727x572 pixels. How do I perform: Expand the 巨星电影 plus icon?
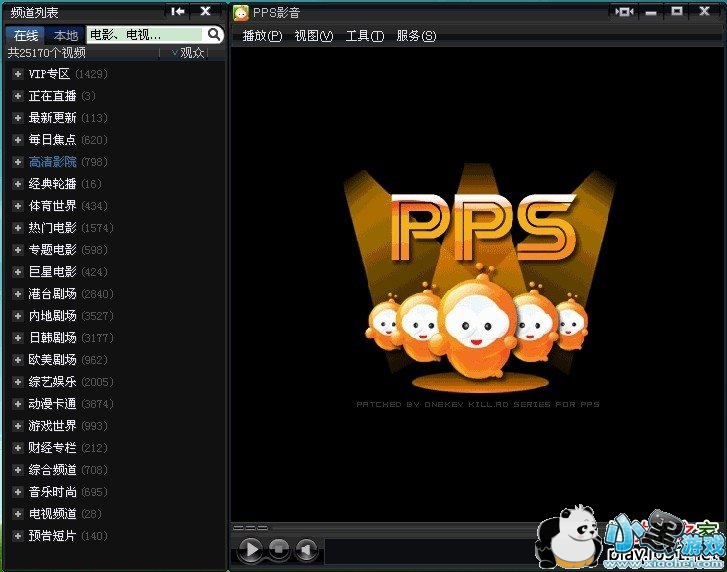(18, 272)
